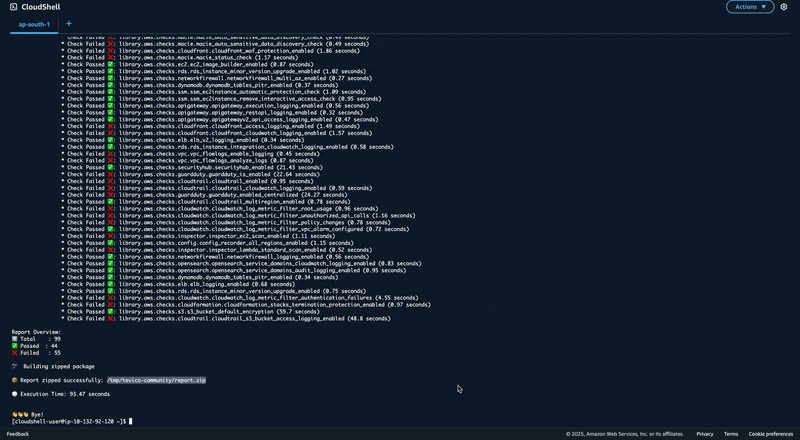The width and height of the screenshot is (800, 440).
Task: Click the package icon beside Report zipped successfully
Action: 15,380
